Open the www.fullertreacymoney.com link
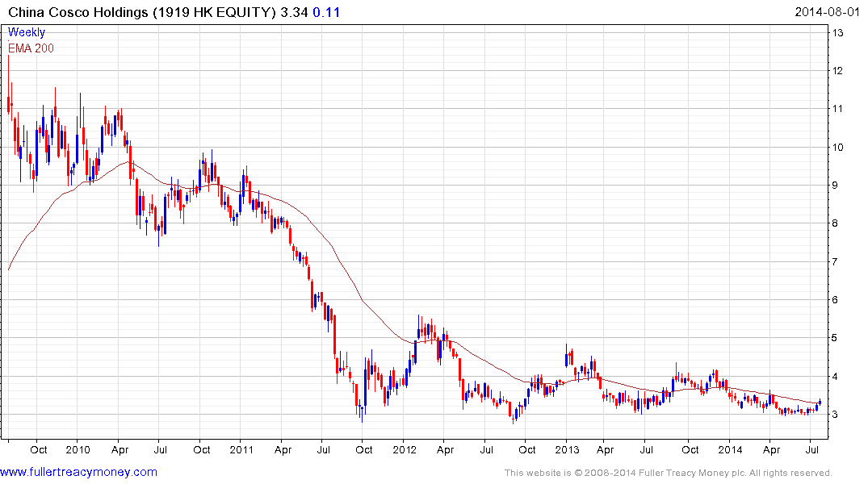 click(78, 473)
